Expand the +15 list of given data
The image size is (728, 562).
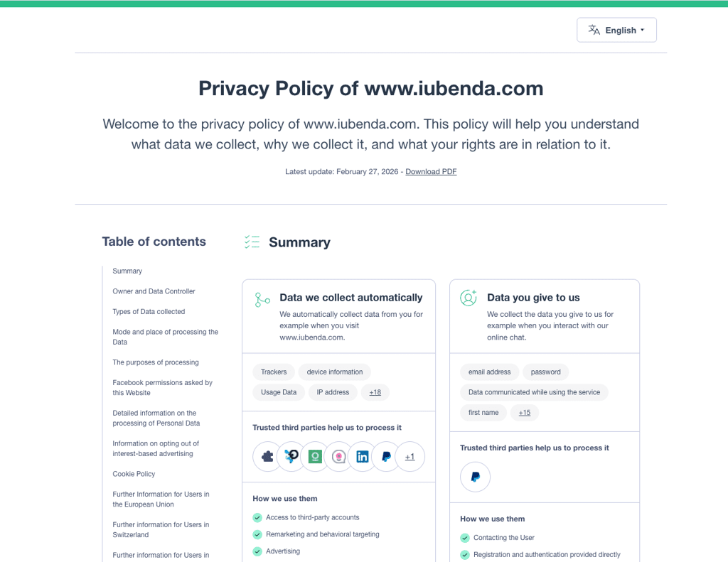tap(524, 412)
